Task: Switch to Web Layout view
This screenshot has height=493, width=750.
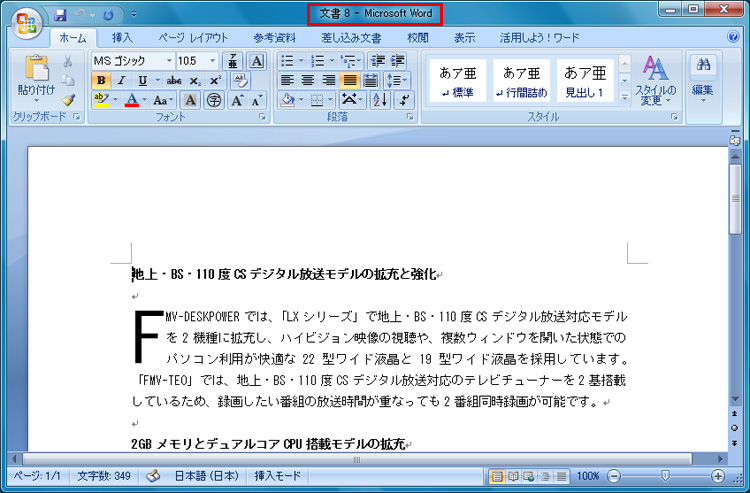Action: pos(529,476)
